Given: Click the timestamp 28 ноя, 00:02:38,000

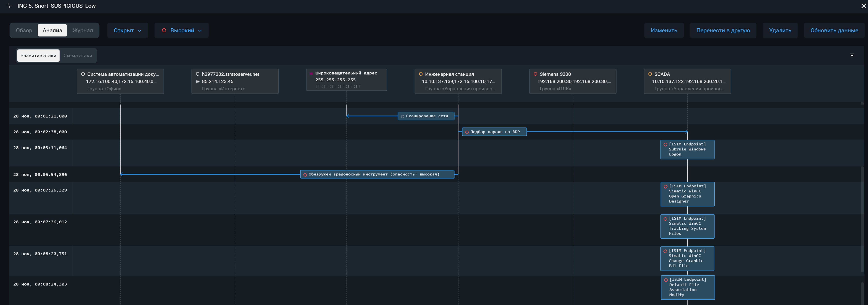Looking at the screenshot, I should pyautogui.click(x=40, y=132).
